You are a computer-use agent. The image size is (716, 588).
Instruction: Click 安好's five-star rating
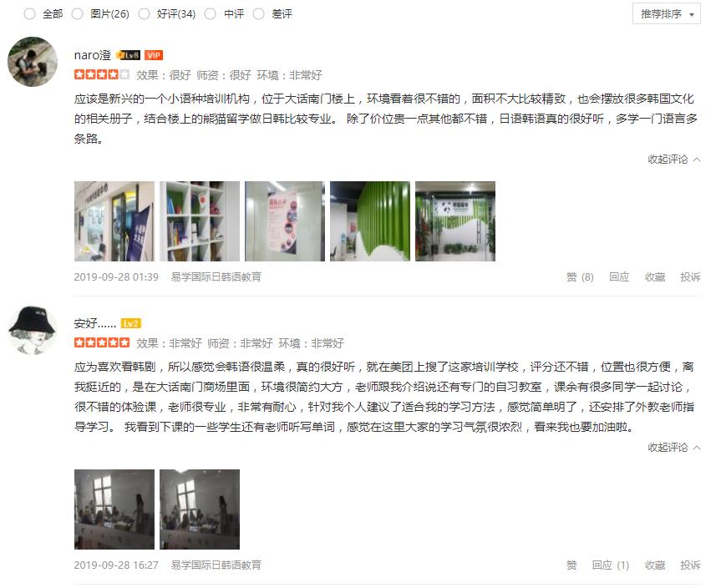[102, 342]
